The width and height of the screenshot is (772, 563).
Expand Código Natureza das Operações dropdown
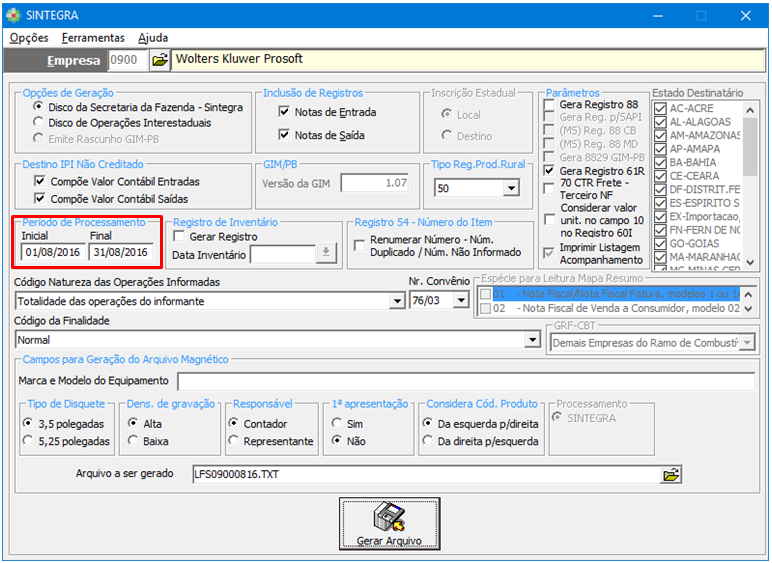[x=397, y=301]
